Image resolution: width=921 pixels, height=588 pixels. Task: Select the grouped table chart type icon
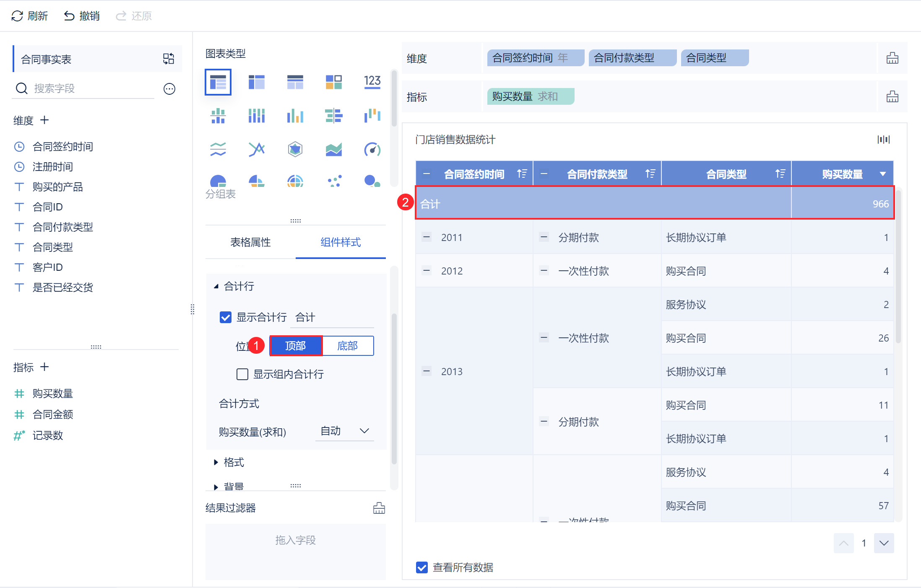coord(218,82)
